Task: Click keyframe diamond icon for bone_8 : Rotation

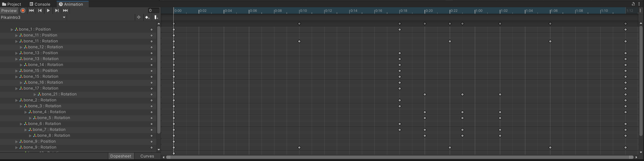Action: coord(152,135)
